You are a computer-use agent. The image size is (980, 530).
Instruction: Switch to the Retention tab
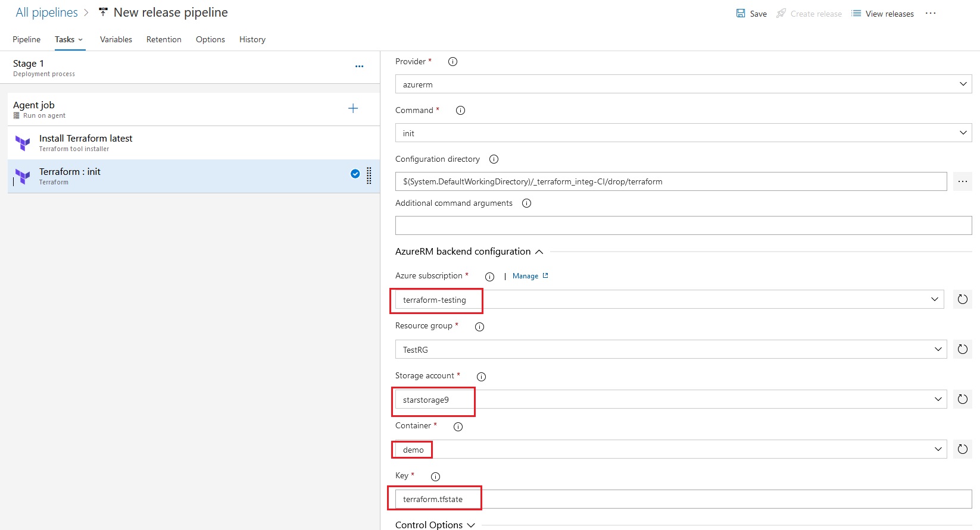pos(164,39)
